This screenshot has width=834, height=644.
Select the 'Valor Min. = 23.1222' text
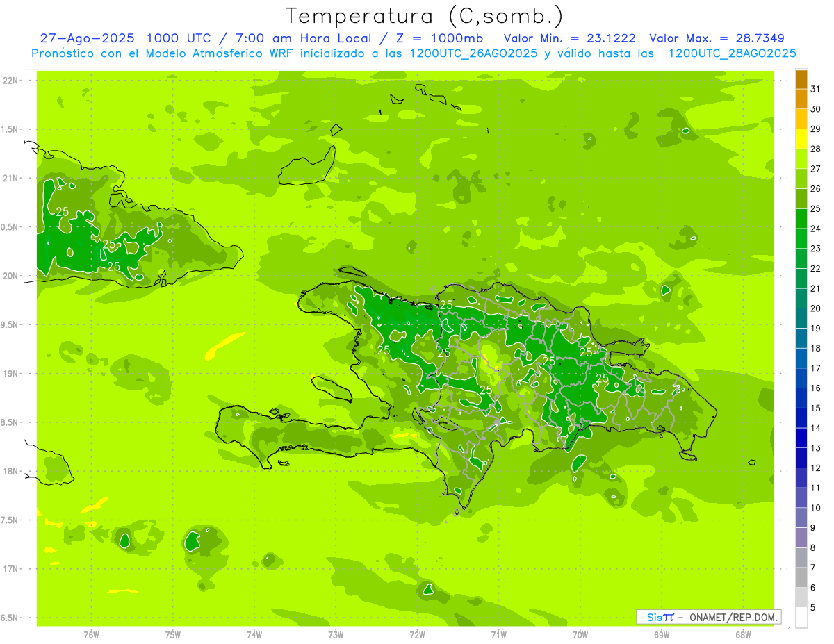coord(570,39)
